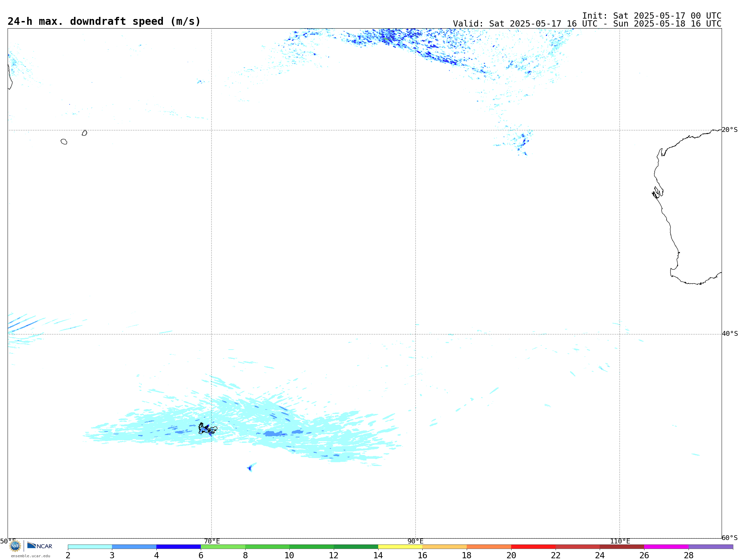Click the light orange 16-18 m/s swatch
744x560 pixels.
445,547
